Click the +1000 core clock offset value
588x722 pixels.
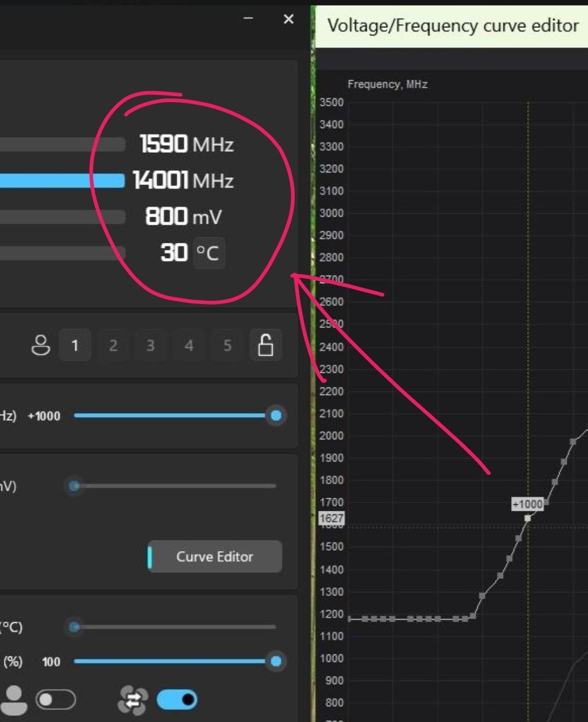44,416
